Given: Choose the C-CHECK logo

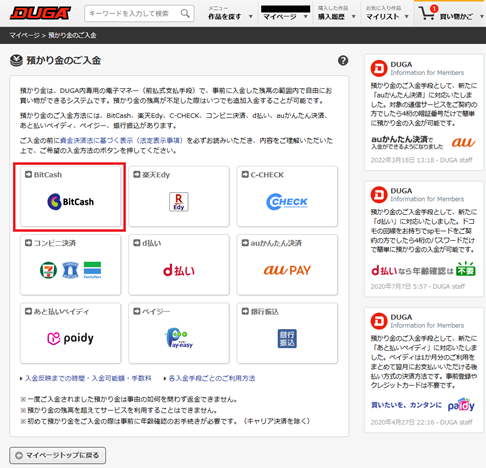Looking at the screenshot, I should click(x=287, y=202).
